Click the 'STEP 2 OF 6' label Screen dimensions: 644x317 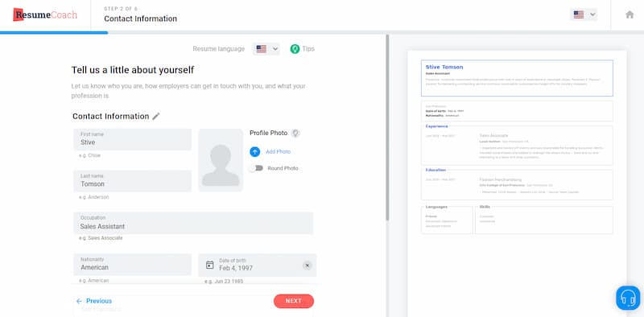[x=121, y=9]
